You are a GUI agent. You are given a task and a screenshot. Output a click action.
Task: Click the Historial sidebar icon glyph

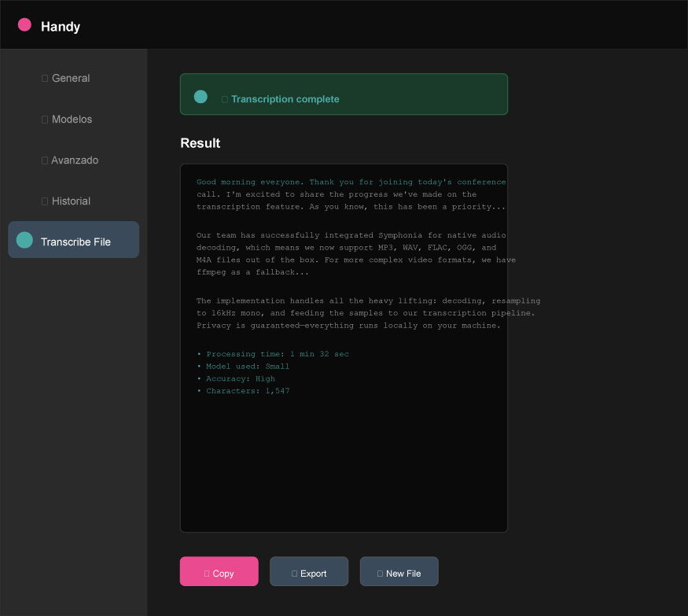coord(45,201)
